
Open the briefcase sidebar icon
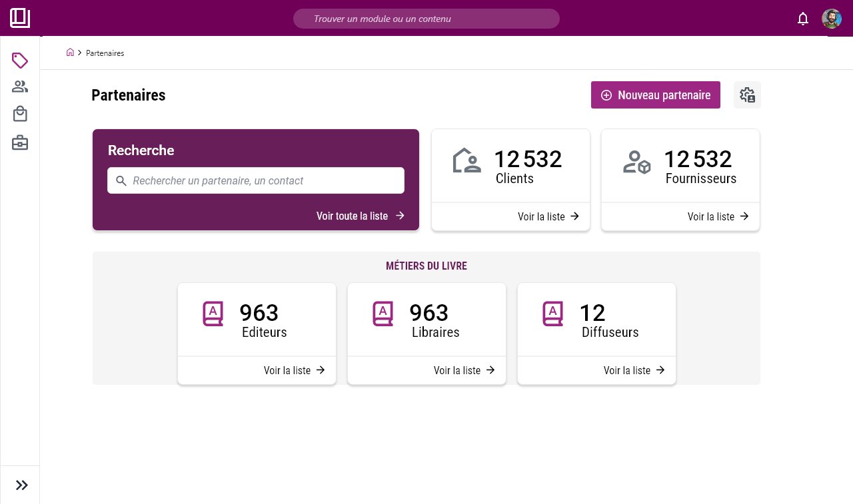(x=20, y=142)
